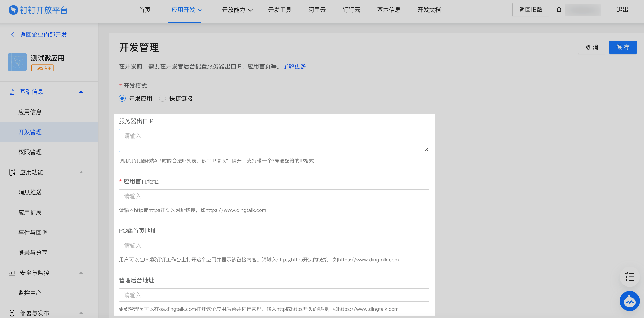Click the back arrow beside 返回企业内部开发
644x318 pixels.
13,34
